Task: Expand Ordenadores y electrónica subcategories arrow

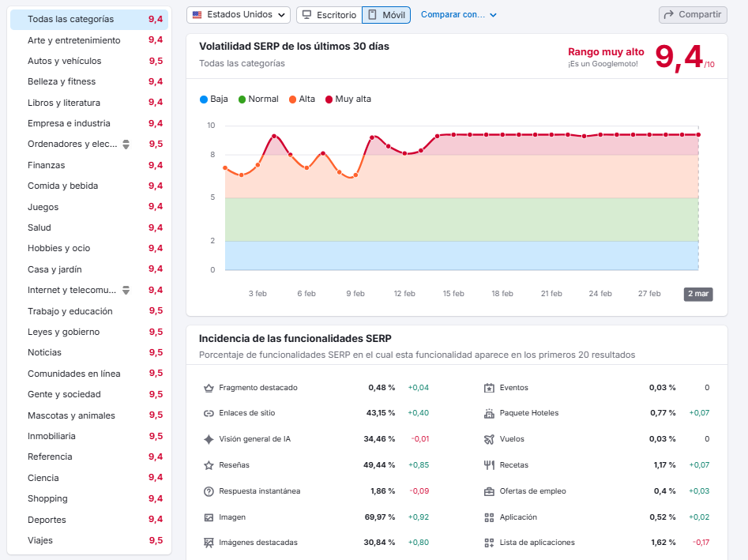Action: (x=126, y=145)
